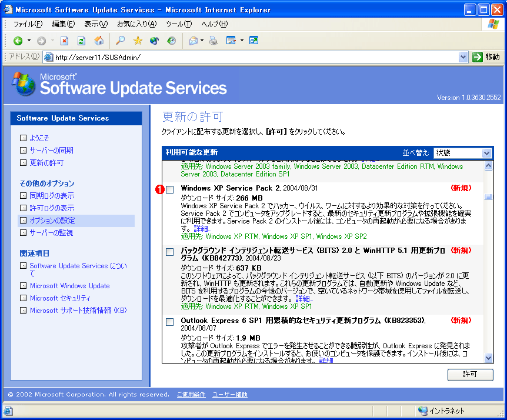Open the address bar dropdown arrow
The image size is (507, 420).
463,57
